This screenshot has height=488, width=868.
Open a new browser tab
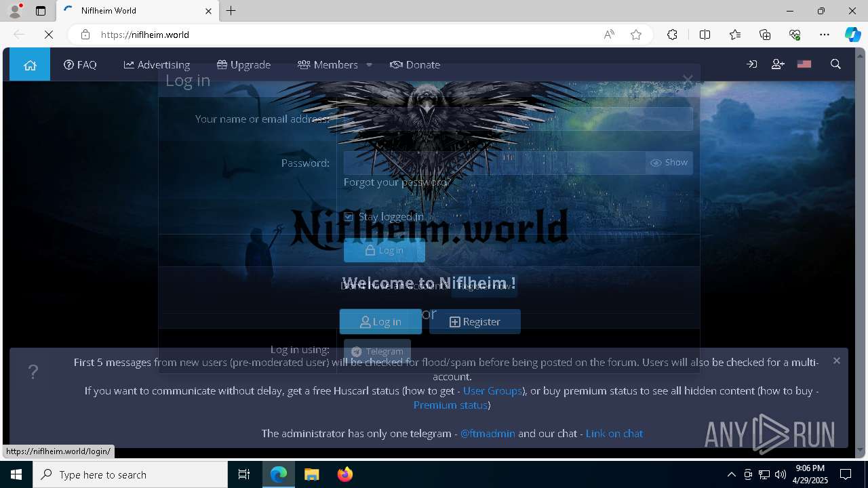tap(231, 11)
